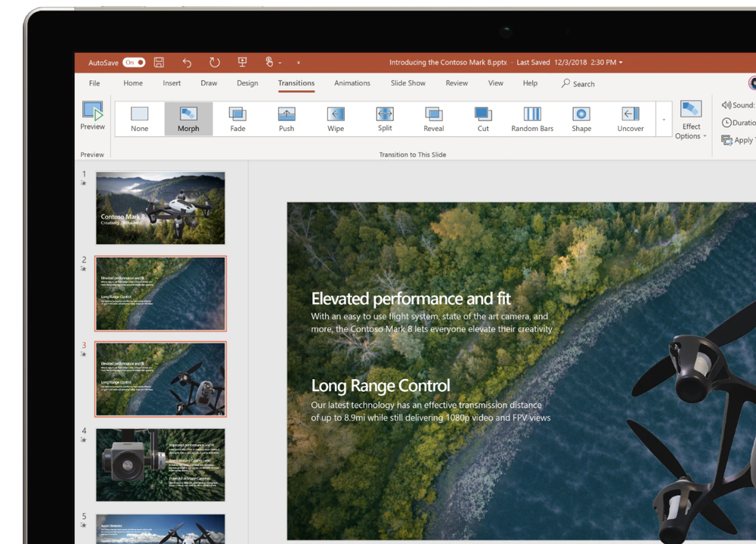Choose the Push transition
This screenshot has width=756, height=544.
[x=286, y=117]
